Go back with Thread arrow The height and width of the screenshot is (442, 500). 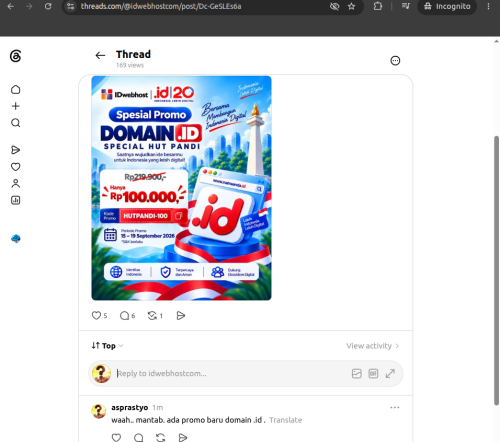pyautogui.click(x=100, y=55)
